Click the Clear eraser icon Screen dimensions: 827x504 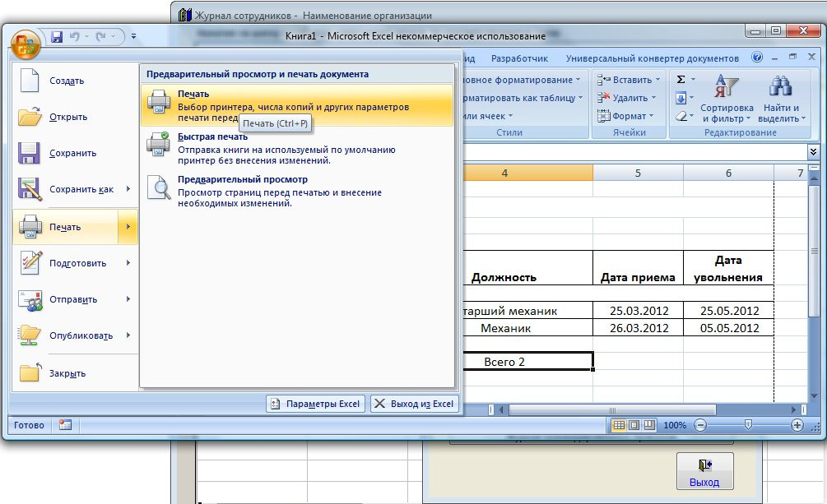pos(681,116)
